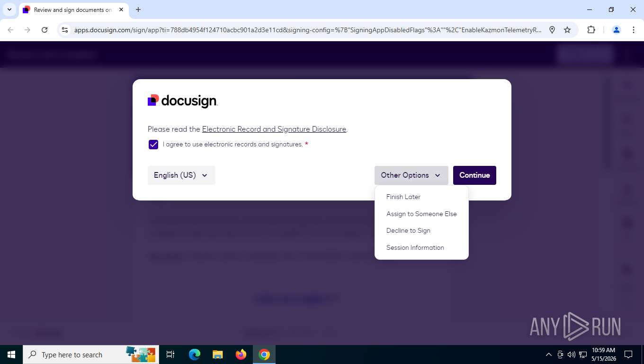The image size is (644, 364).
Task: Select Assign to Someone Else option
Action: click(421, 214)
